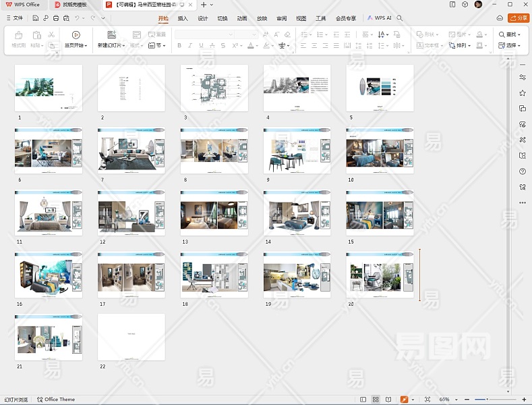Click the zoom slider in status bar
532x405 pixels.
489,400
